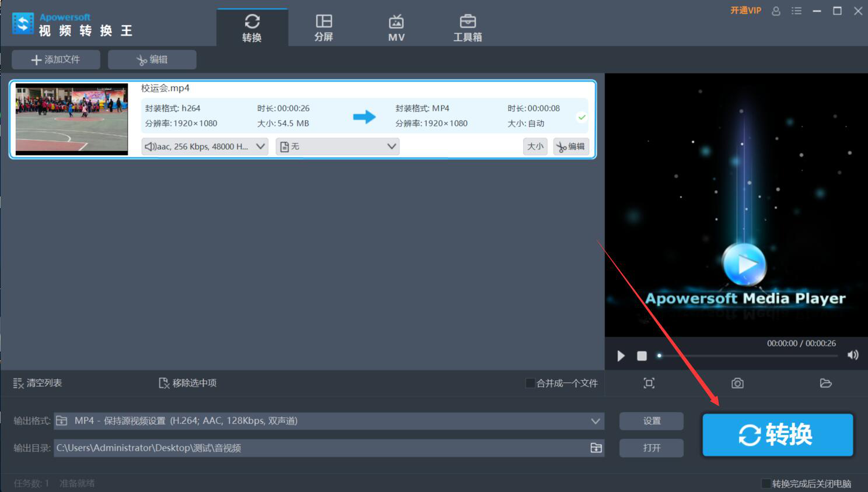The height and width of the screenshot is (492, 868).
Task: Toggle the green check on 校运会.mp4
Action: click(x=582, y=117)
